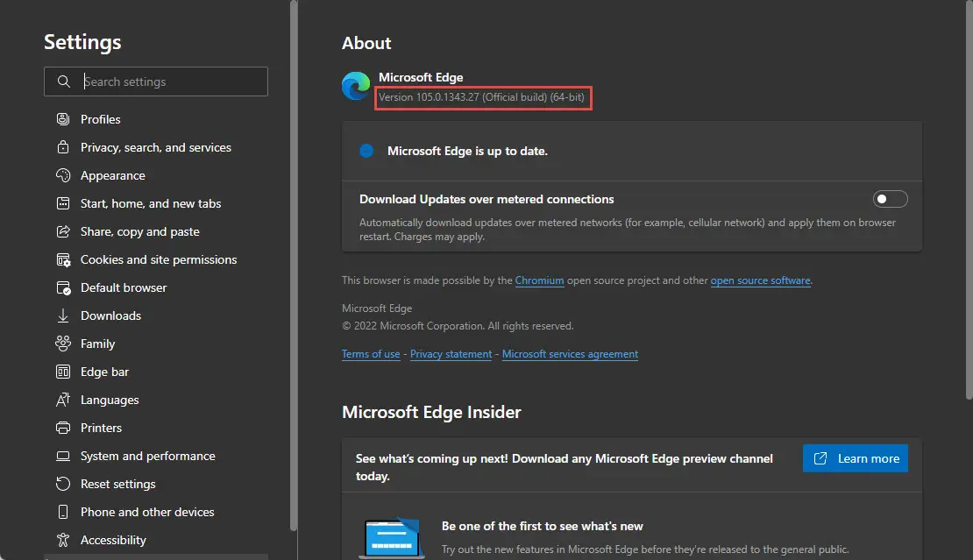
Task: Click the blue up-to-date status icon
Action: click(x=366, y=151)
